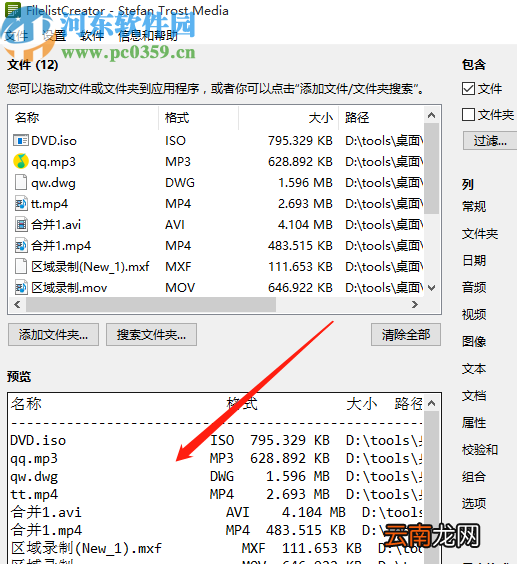
Task: Click the 搜索文件夹... button
Action: click(151, 335)
